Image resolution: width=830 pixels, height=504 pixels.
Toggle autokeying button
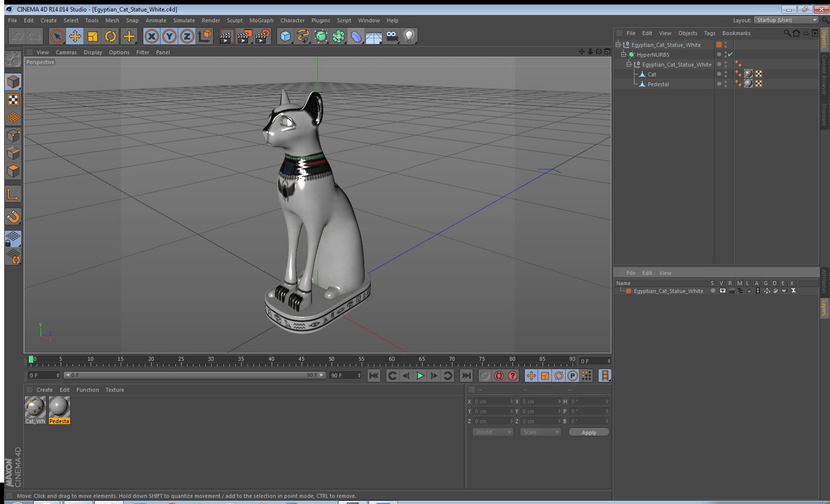(x=499, y=376)
